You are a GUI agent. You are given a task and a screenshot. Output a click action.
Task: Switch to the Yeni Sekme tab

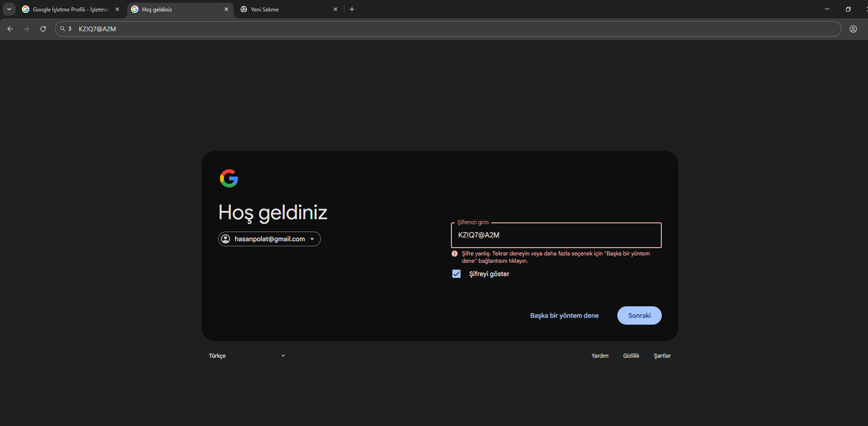[x=290, y=9]
